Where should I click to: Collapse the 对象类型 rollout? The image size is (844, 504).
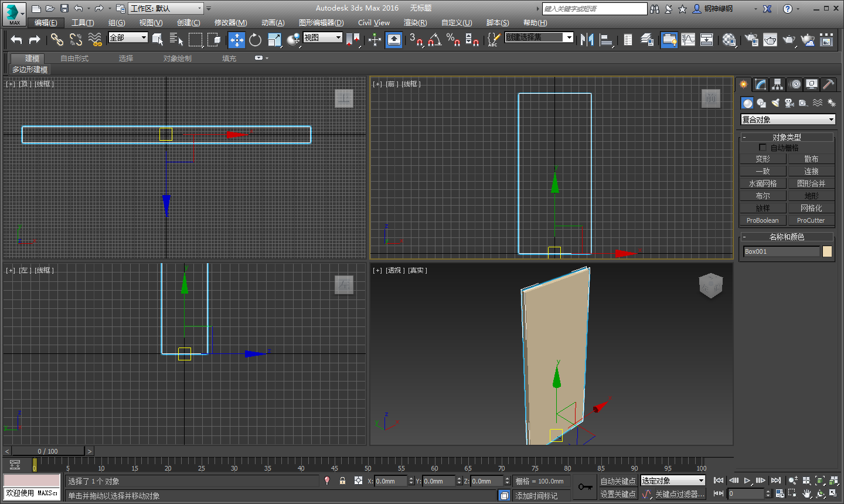coord(787,137)
